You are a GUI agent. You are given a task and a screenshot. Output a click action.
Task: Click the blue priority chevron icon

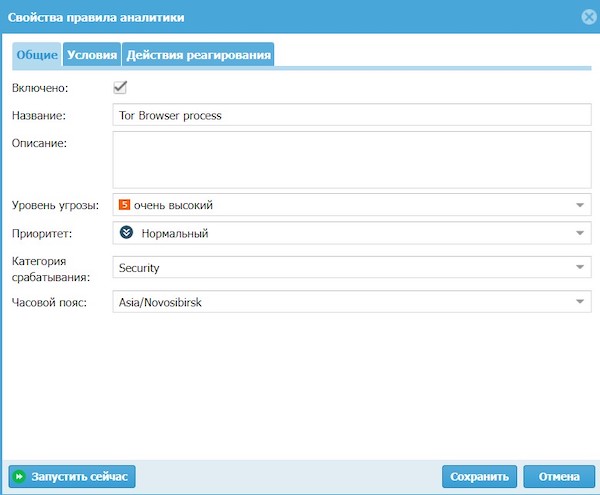(x=126, y=233)
